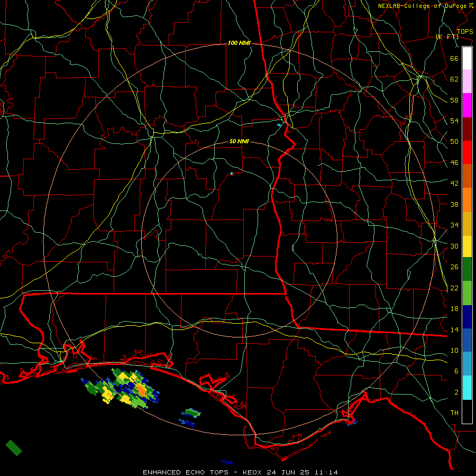
Task: Click the legend value 18
Action: (x=454, y=309)
